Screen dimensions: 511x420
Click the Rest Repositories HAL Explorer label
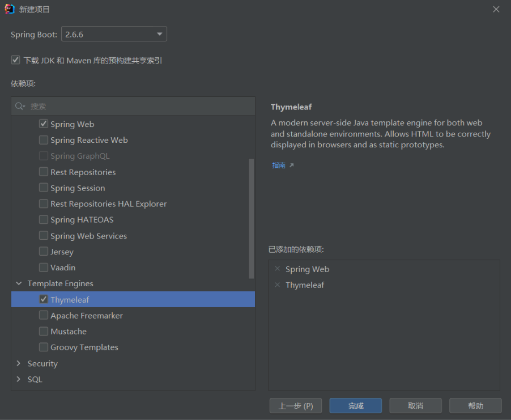[x=109, y=204]
